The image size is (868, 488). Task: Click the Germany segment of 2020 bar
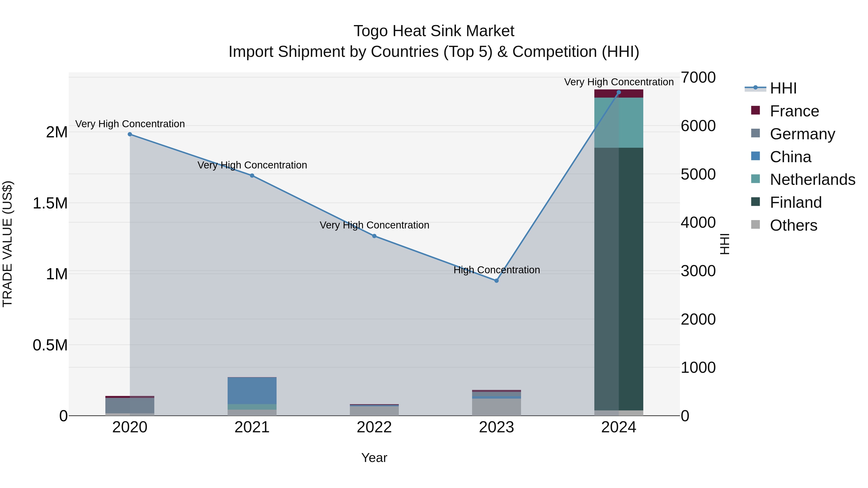coord(130,406)
